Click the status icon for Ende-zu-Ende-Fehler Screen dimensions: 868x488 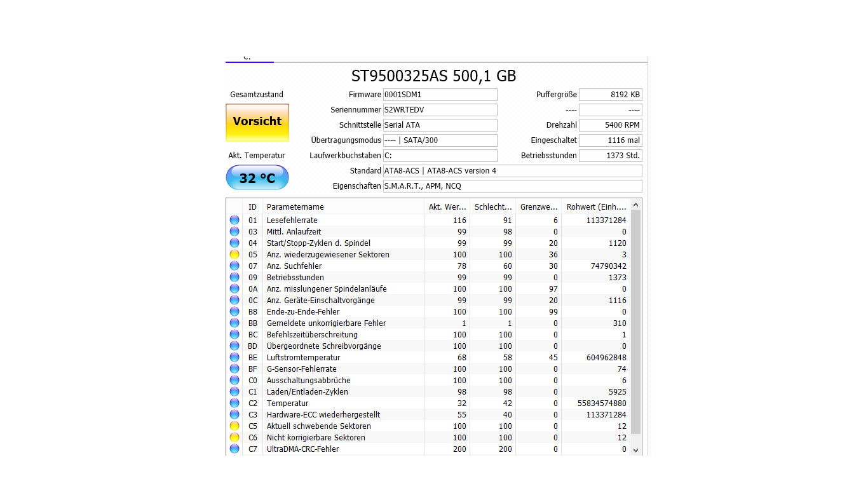pos(234,312)
